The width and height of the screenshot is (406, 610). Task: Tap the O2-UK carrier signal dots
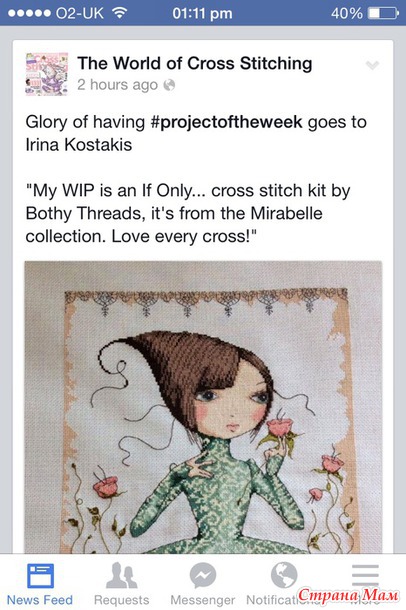pyautogui.click(x=30, y=13)
